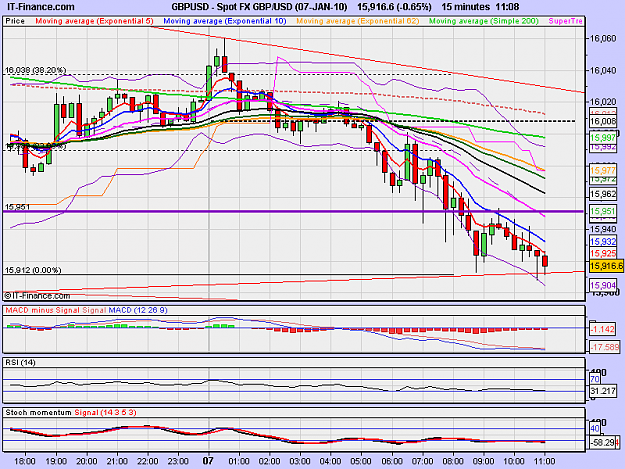Click the 16,040 price axis label
The width and height of the screenshot is (625, 469).
point(603,71)
